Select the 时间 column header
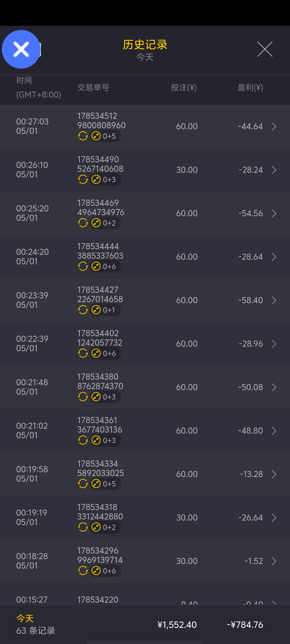 click(24, 80)
